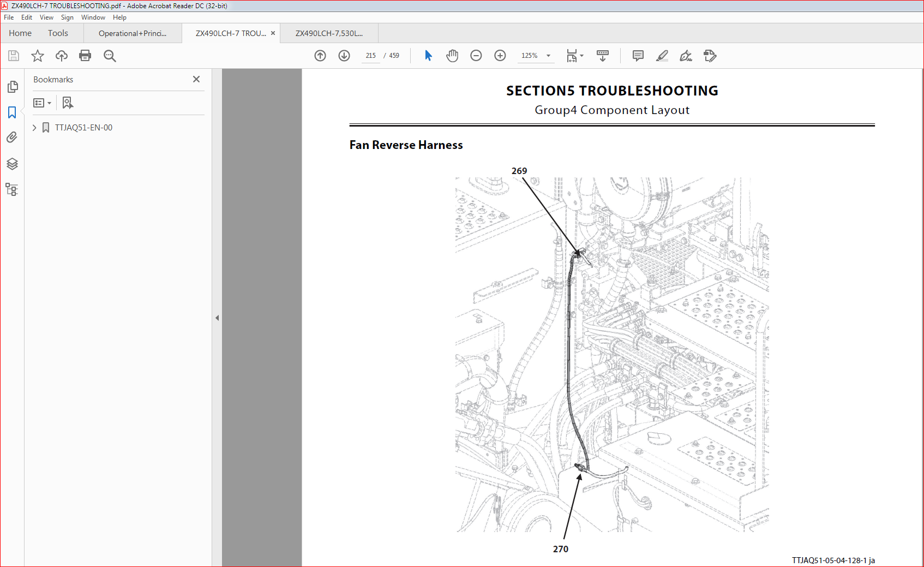Click the Fan Reverse Harness heading
This screenshot has width=924, height=567.
406,145
